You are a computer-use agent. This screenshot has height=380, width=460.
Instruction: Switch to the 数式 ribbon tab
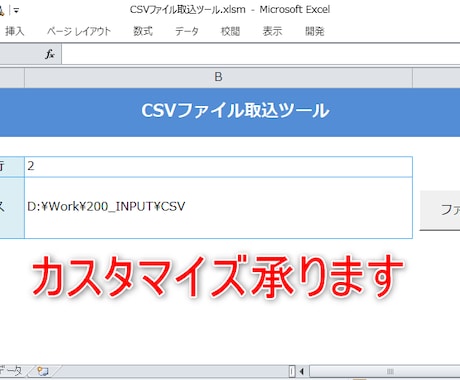[143, 31]
